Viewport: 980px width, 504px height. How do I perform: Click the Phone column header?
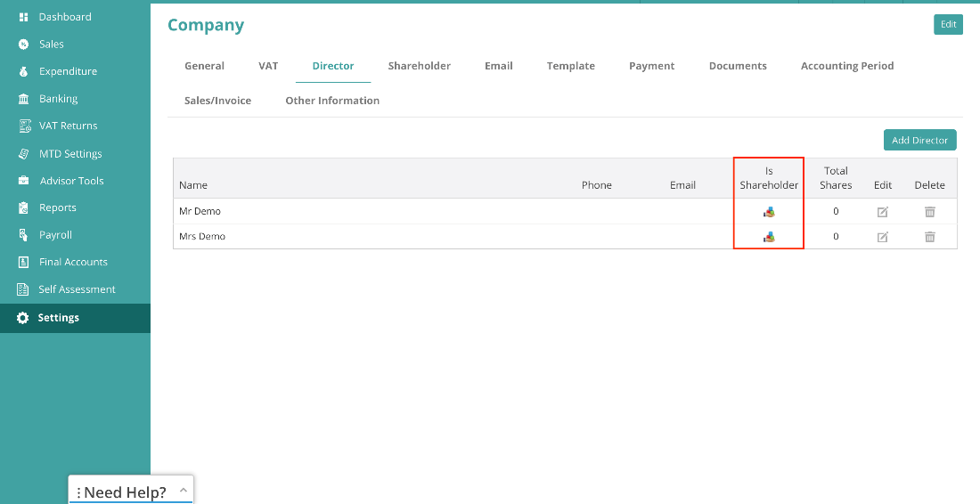596,185
